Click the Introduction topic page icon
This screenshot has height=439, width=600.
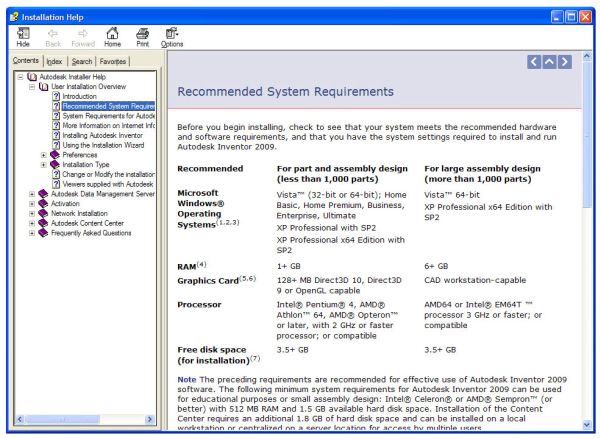coord(56,96)
